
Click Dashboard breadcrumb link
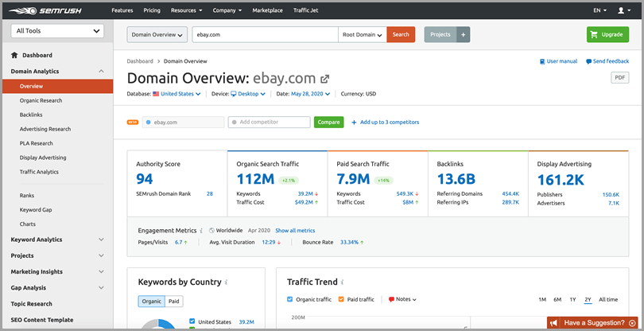tap(140, 61)
